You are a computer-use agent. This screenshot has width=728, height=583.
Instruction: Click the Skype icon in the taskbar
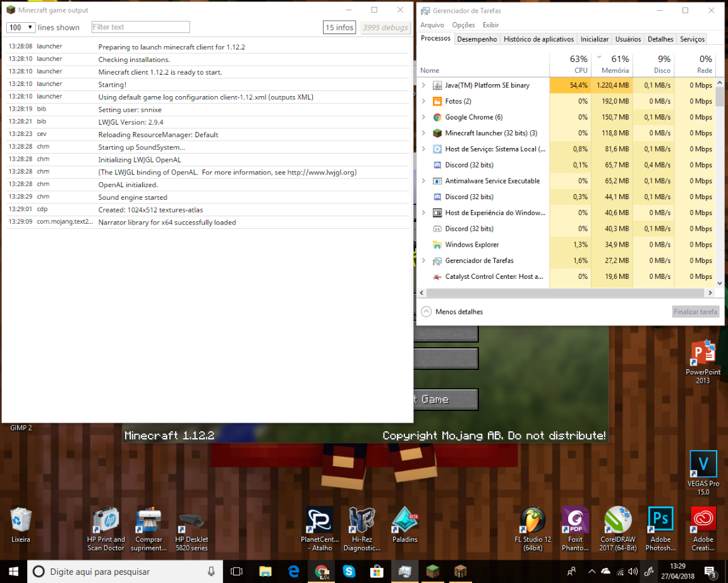[x=349, y=571]
